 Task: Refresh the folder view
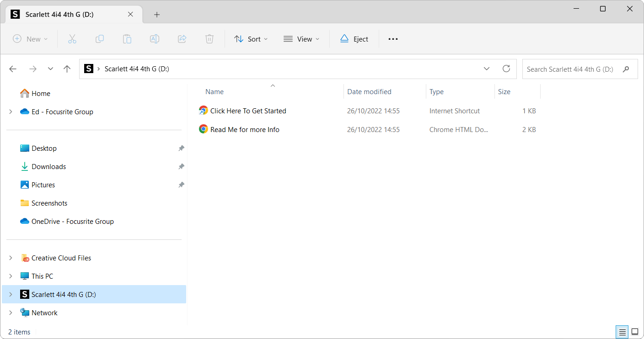(x=506, y=69)
